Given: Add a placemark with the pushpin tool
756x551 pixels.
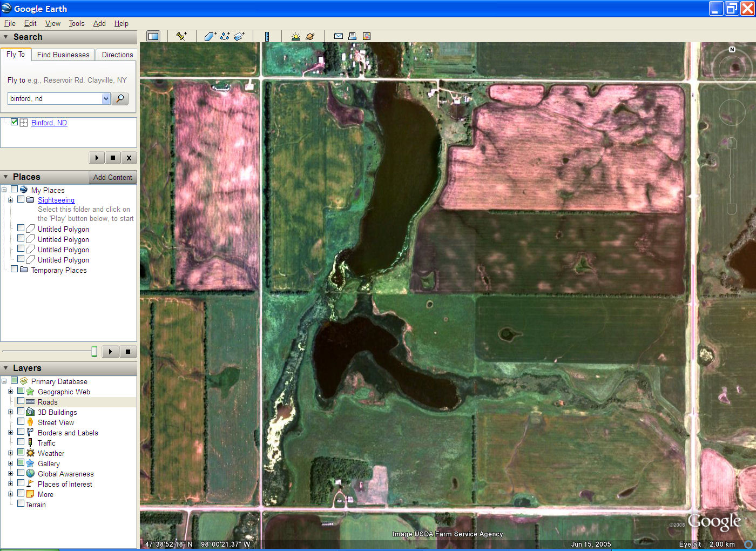Looking at the screenshot, I should tap(181, 36).
